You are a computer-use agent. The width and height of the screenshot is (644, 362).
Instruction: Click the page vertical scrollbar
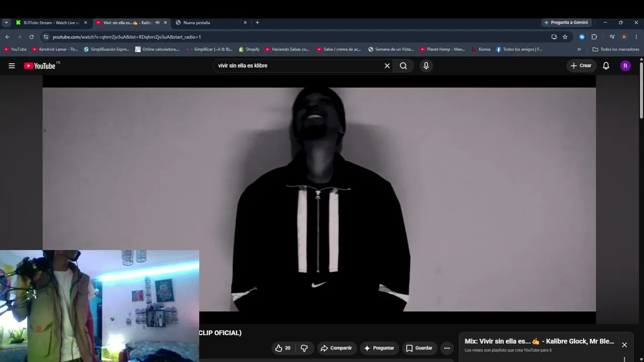tap(641, 89)
